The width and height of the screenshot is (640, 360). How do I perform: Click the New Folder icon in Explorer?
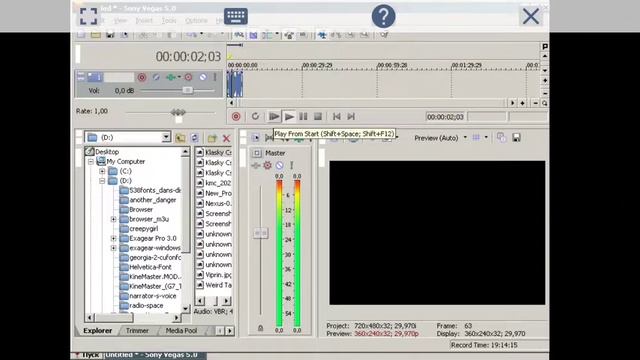pyautogui.click(x=212, y=138)
